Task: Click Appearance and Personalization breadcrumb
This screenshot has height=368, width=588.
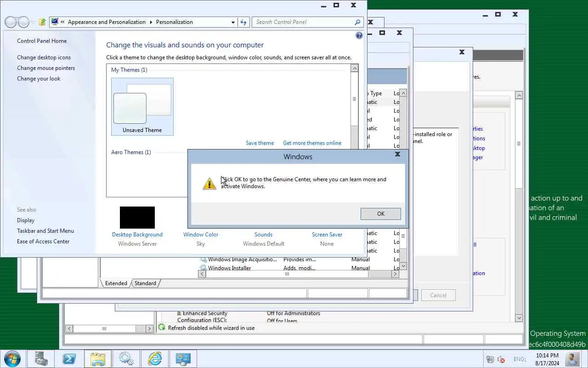Action: click(107, 22)
